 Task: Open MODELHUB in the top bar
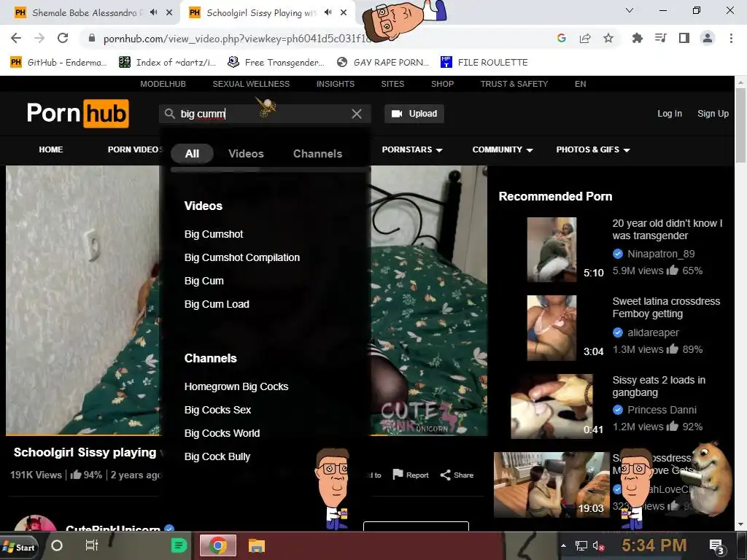[x=163, y=84]
